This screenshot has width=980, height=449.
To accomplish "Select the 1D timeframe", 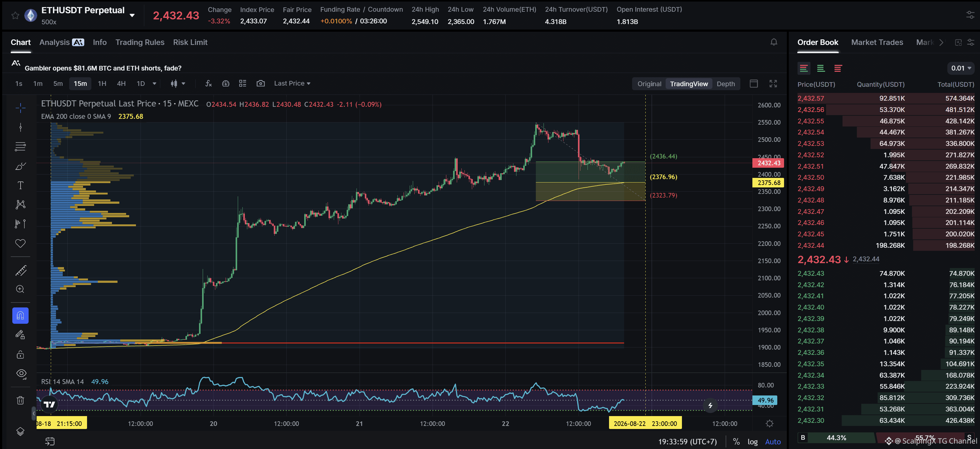I will click(x=141, y=84).
